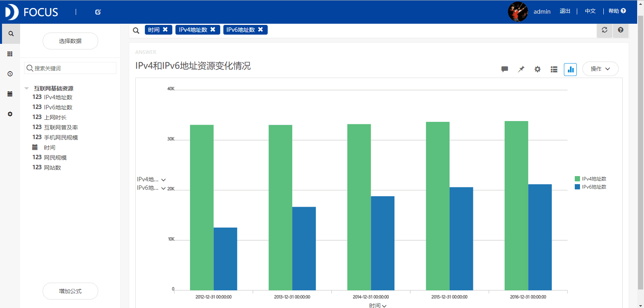
Task: Select 网站数 column
Action: point(52,168)
